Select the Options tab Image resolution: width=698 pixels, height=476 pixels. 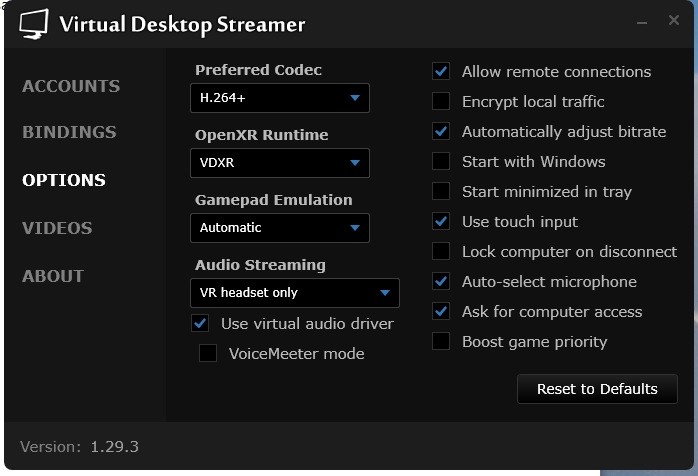point(64,180)
